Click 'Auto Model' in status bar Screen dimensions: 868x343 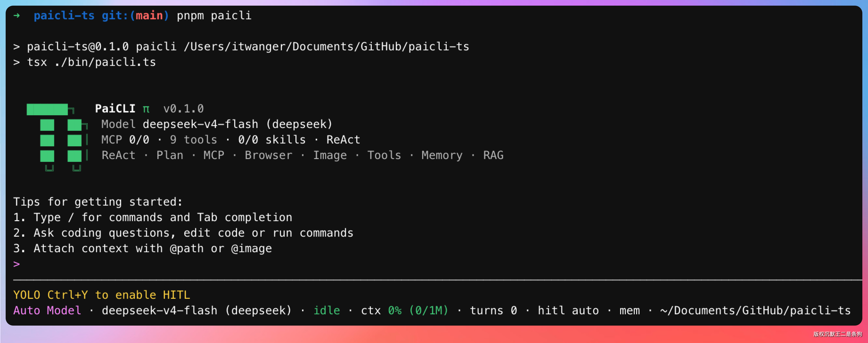point(47,310)
